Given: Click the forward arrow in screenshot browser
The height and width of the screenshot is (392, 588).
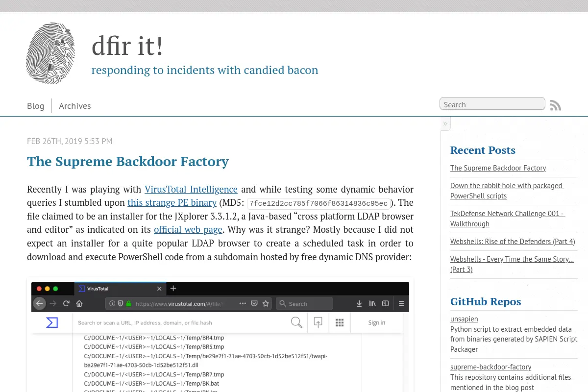Looking at the screenshot, I should click(53, 303).
